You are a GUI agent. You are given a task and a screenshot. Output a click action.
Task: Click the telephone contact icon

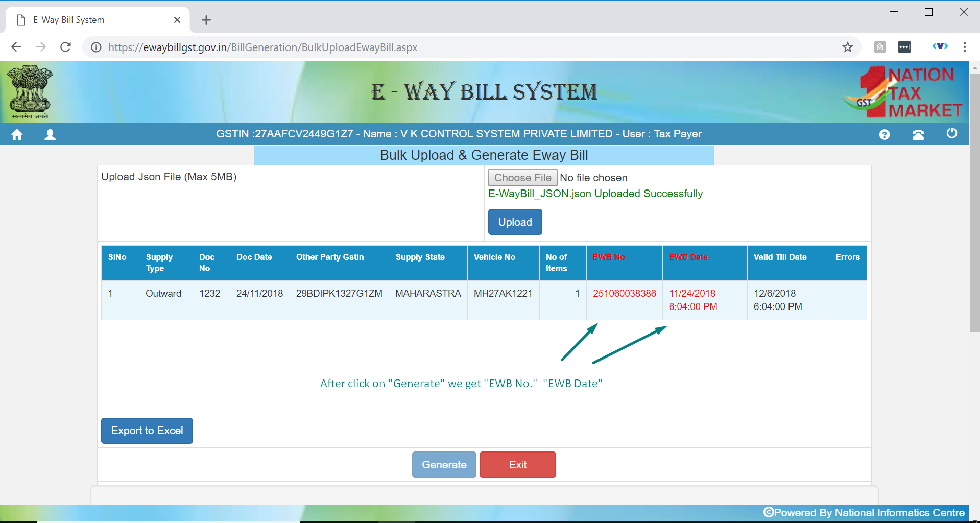click(918, 134)
